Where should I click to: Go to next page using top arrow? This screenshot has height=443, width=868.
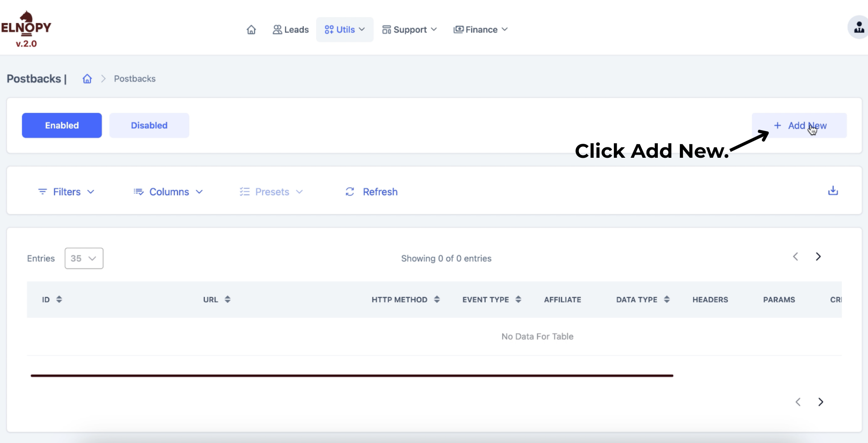pos(818,257)
